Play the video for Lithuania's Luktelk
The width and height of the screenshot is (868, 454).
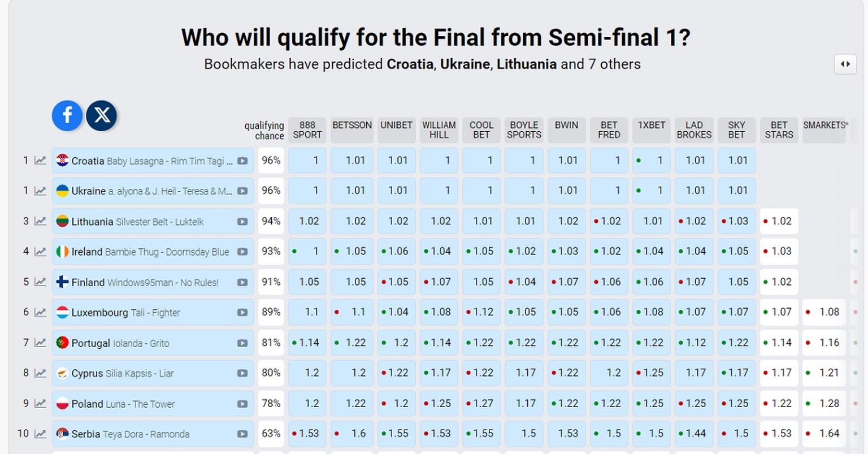click(x=242, y=222)
